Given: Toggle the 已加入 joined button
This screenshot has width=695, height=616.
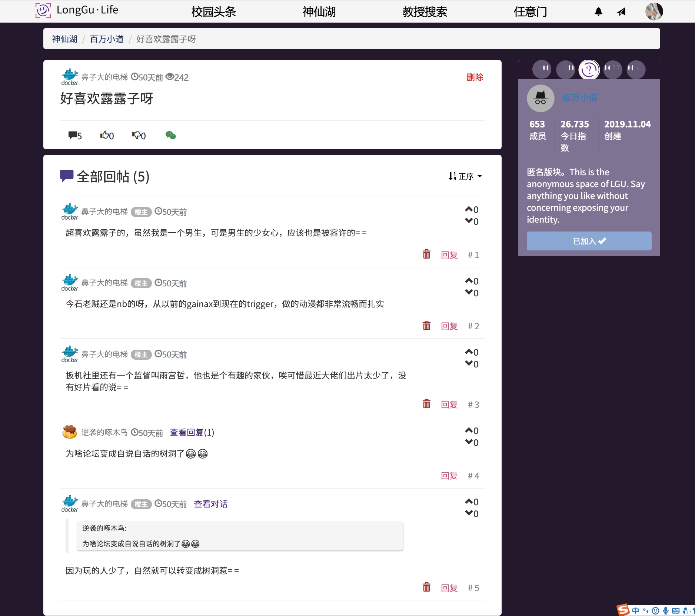Looking at the screenshot, I should (589, 241).
